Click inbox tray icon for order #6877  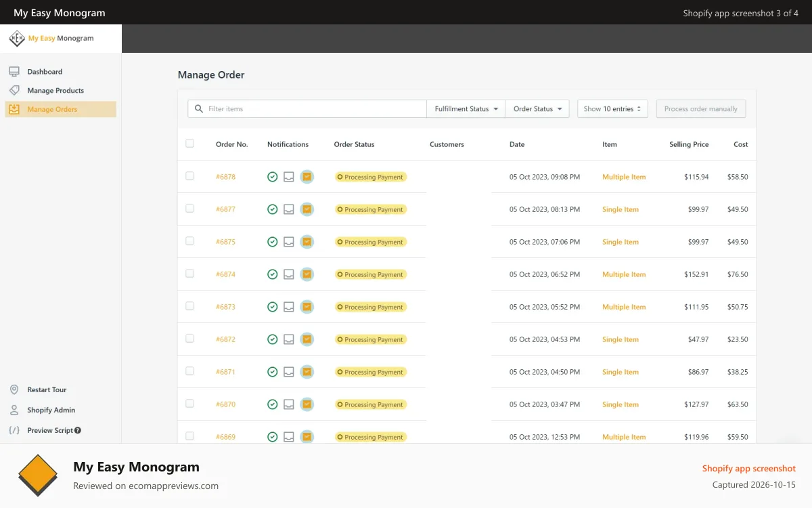pyautogui.click(x=289, y=209)
